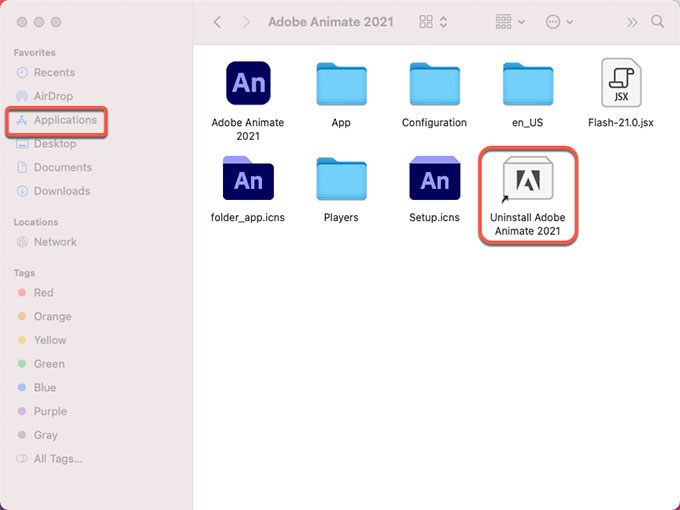Click the Locations section header
This screenshot has height=510, width=680.
tap(36, 222)
